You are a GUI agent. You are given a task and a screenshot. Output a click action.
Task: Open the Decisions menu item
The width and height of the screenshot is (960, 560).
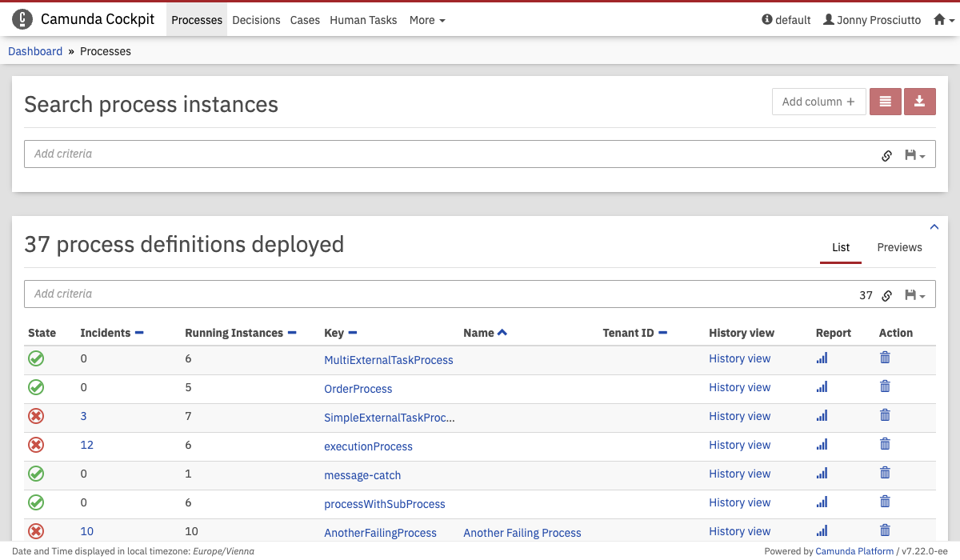tap(256, 20)
